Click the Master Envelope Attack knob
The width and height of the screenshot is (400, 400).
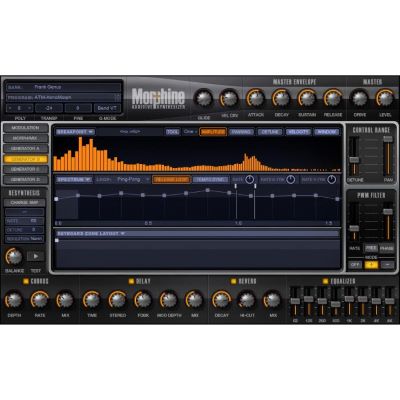[255, 99]
